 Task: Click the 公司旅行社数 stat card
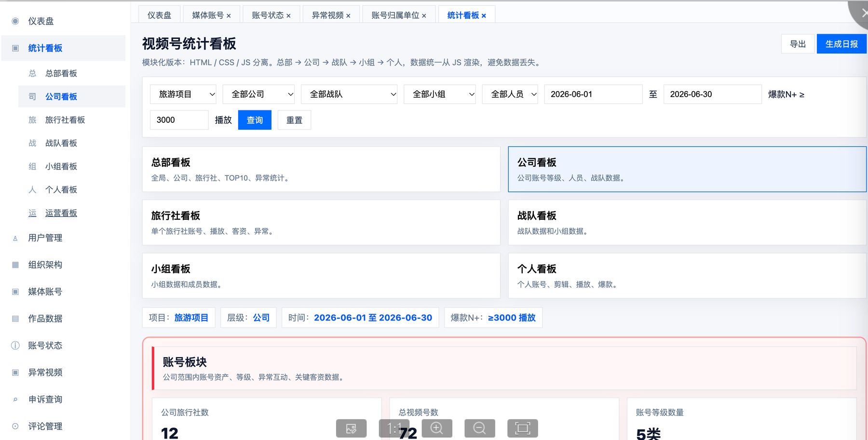267,419
